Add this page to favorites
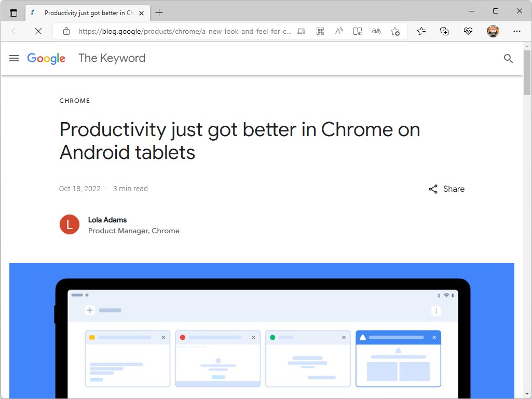 coord(395,31)
